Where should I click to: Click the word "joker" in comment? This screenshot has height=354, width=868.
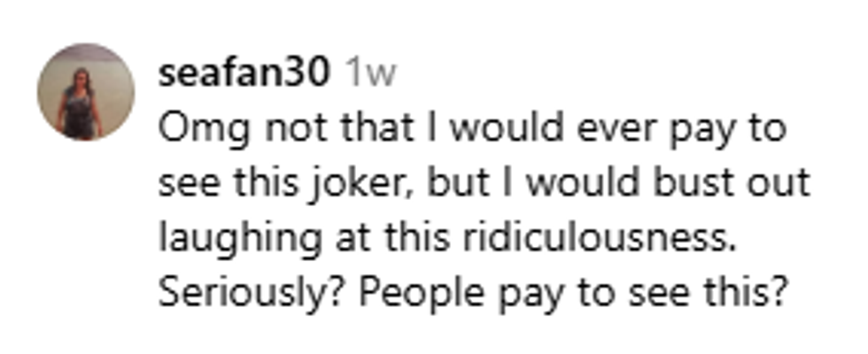pos(347,185)
